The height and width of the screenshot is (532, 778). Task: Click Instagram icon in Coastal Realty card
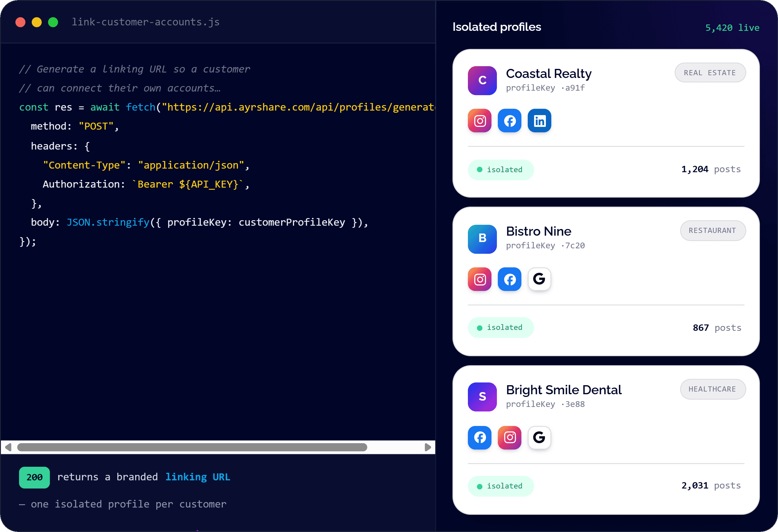(480, 121)
